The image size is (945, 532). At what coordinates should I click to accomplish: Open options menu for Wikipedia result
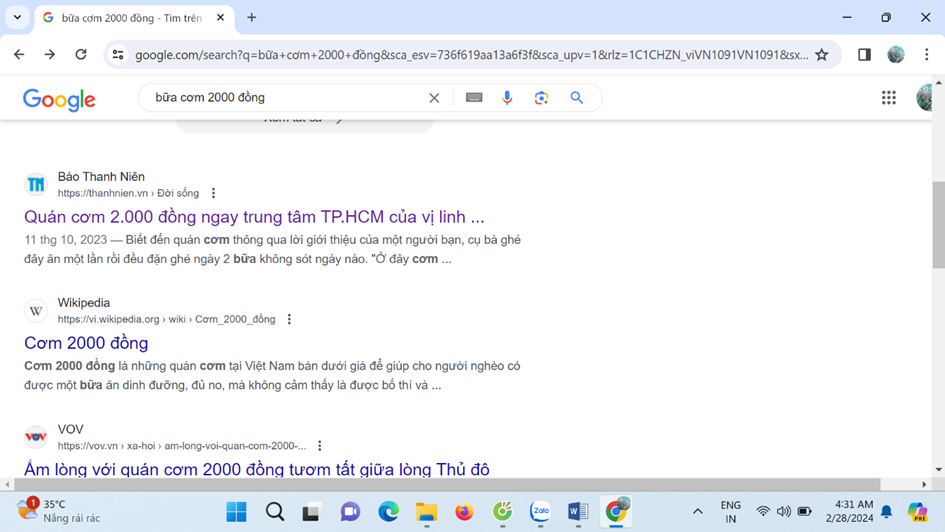pos(289,320)
